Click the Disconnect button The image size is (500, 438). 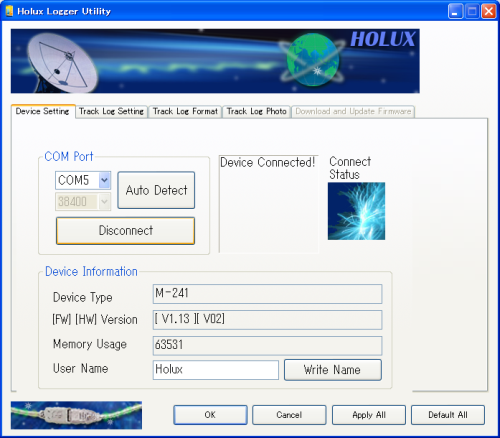pos(125,231)
